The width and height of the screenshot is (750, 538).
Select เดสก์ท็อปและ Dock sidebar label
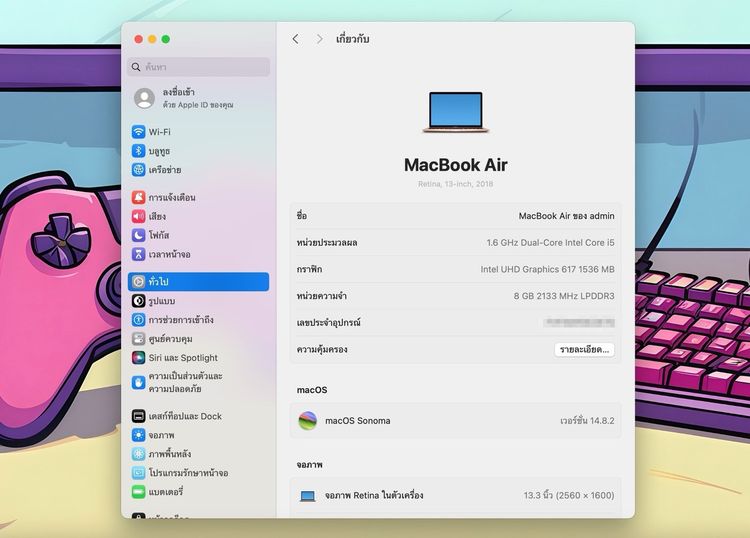[x=185, y=416]
